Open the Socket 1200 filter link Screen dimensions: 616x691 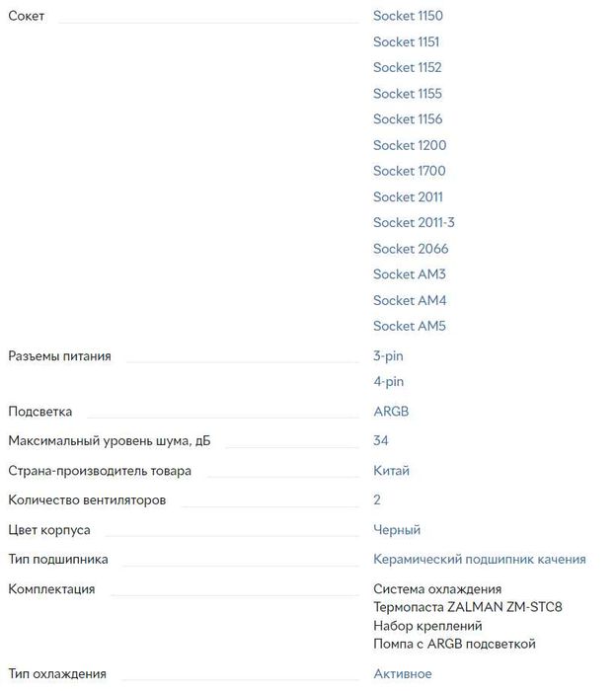point(410,145)
